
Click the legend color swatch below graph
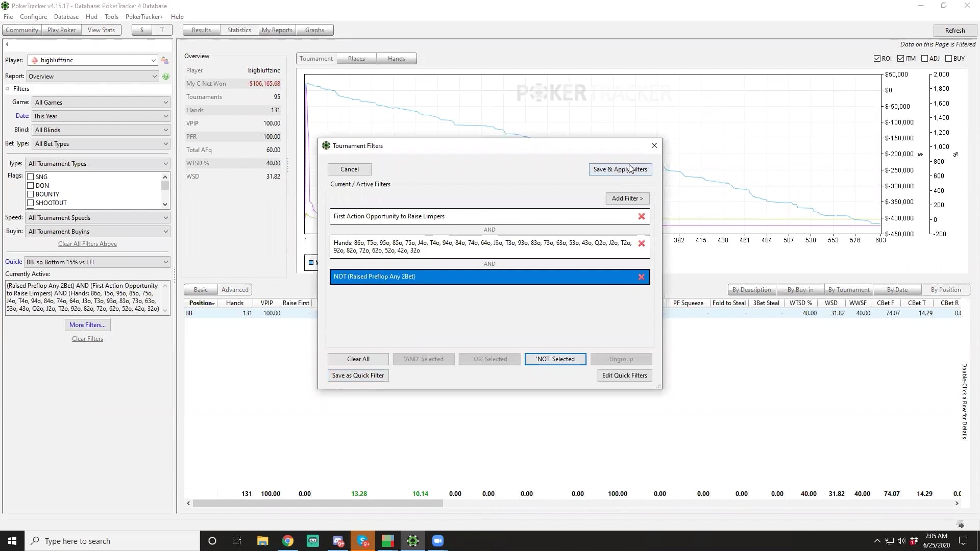pyautogui.click(x=311, y=263)
